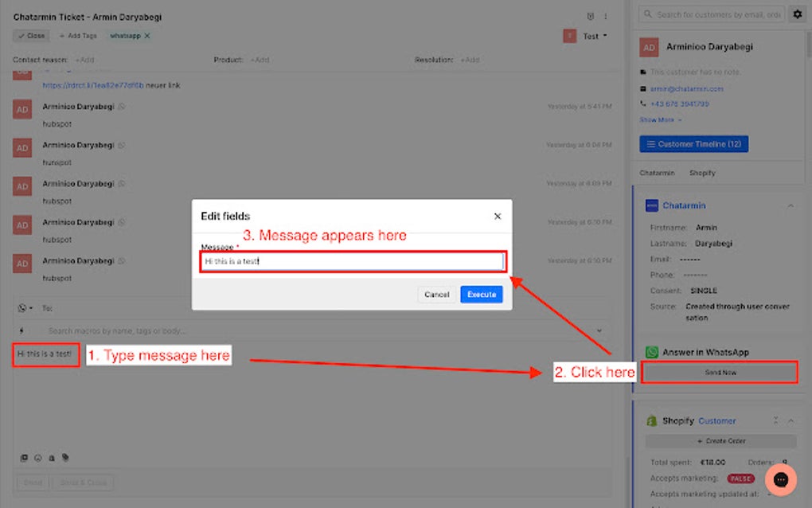The height and width of the screenshot is (508, 812).
Task: Click the ticket title Chatarmin Ticket - Armin Daryabegi
Action: (88, 17)
